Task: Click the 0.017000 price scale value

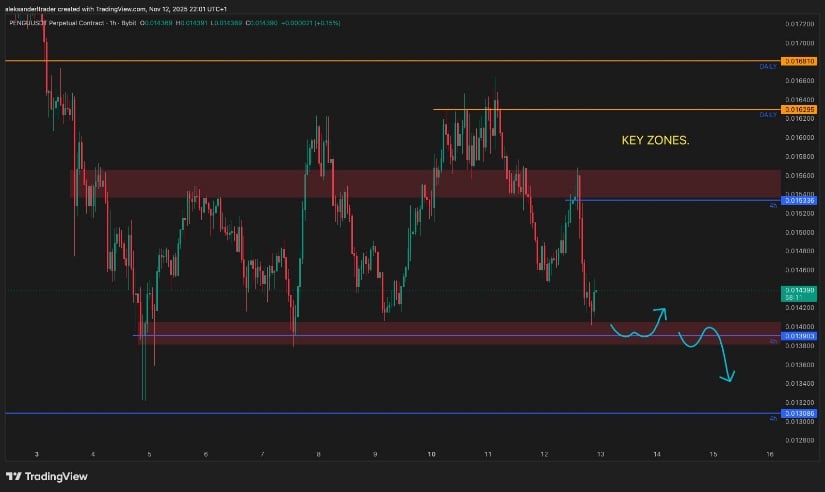Action: click(x=800, y=43)
